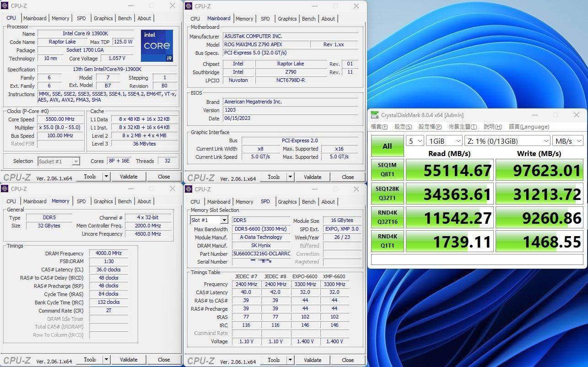
Task: Minimize the CrystalDiskMark window
Action: tap(534, 115)
